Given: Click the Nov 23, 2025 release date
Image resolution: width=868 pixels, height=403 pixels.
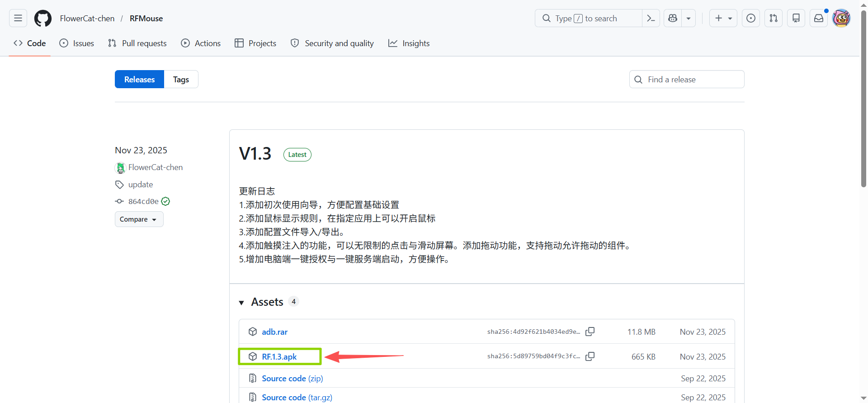Looking at the screenshot, I should 141,150.
